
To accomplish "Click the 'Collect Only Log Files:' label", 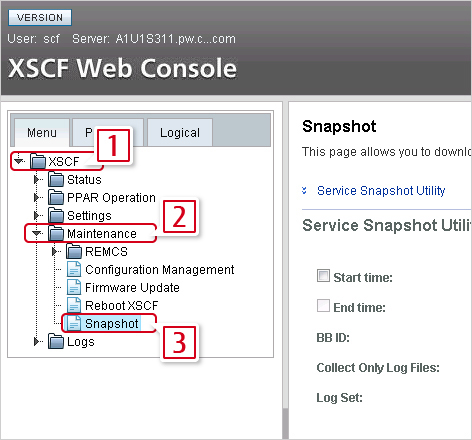I will coord(378,368).
